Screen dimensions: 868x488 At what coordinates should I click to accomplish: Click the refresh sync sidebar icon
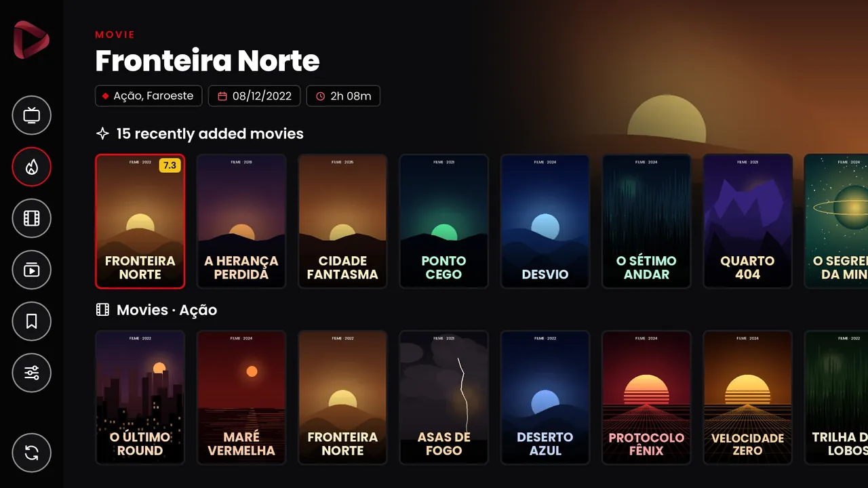point(32,453)
